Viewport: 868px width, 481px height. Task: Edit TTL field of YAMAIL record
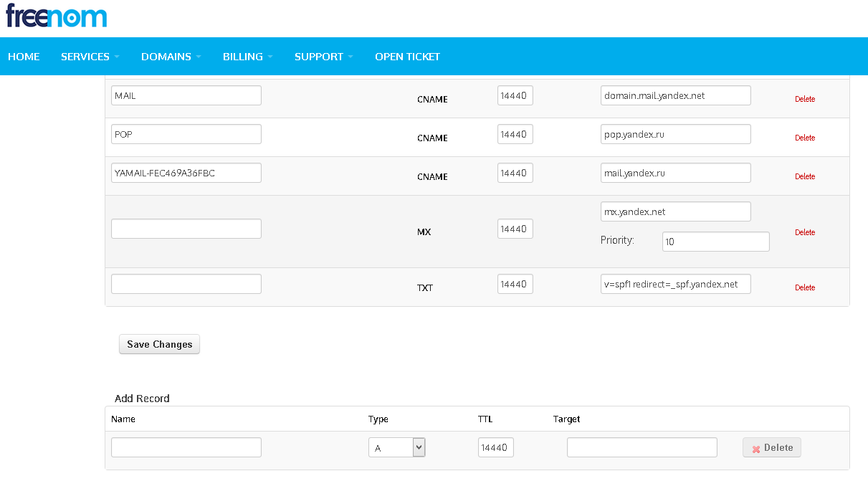click(x=515, y=173)
